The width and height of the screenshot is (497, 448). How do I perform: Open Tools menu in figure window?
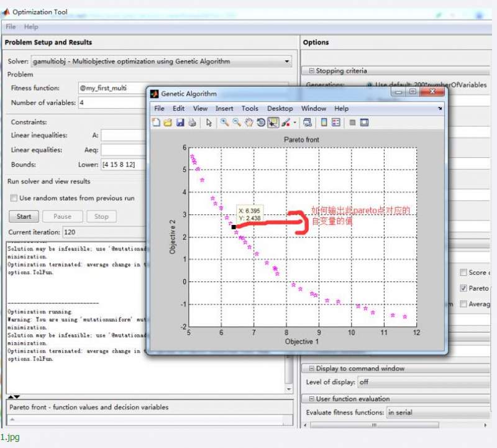[x=250, y=109]
